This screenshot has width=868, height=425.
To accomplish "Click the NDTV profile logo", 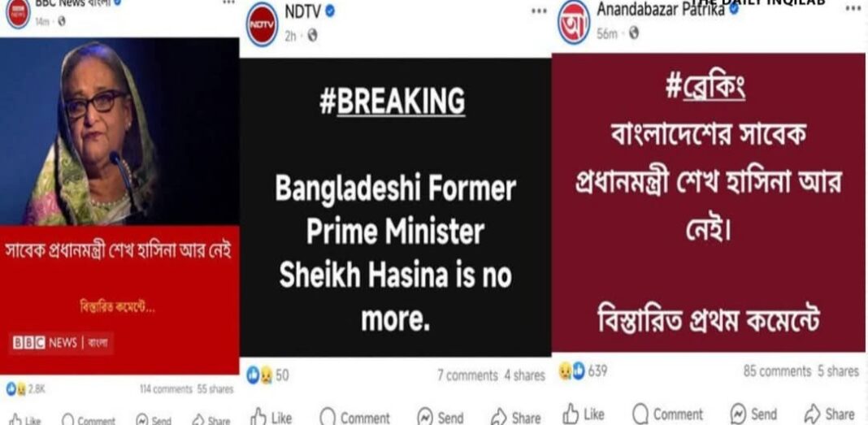I will [262, 24].
